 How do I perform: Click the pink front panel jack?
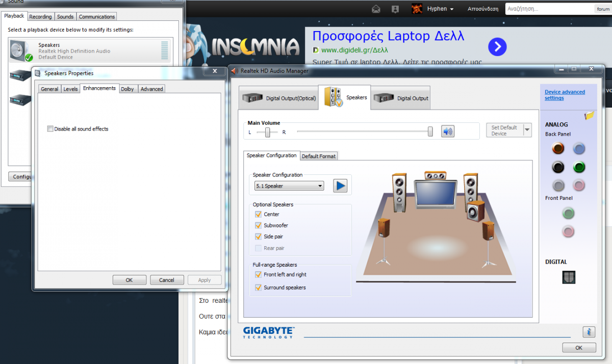pos(568,231)
